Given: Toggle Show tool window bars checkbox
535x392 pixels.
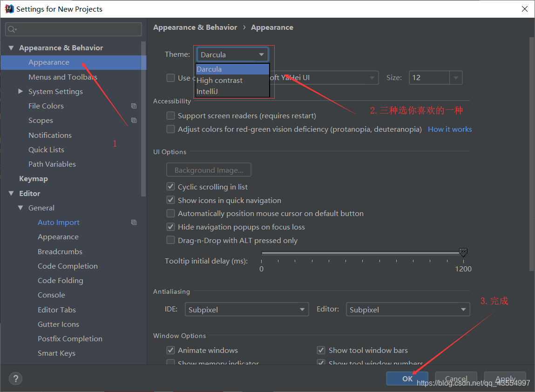Looking at the screenshot, I should click(x=321, y=351).
